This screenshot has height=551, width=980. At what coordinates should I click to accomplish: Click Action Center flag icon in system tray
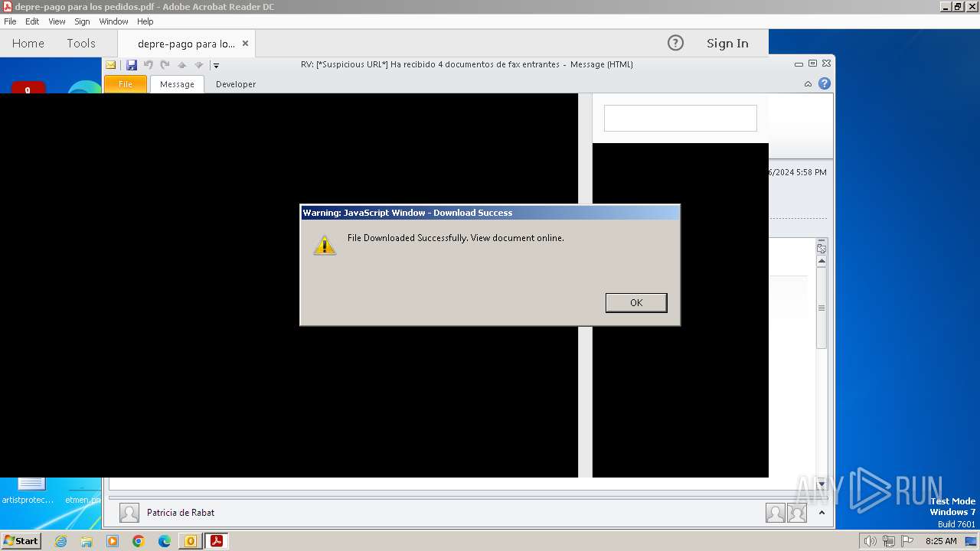point(907,541)
